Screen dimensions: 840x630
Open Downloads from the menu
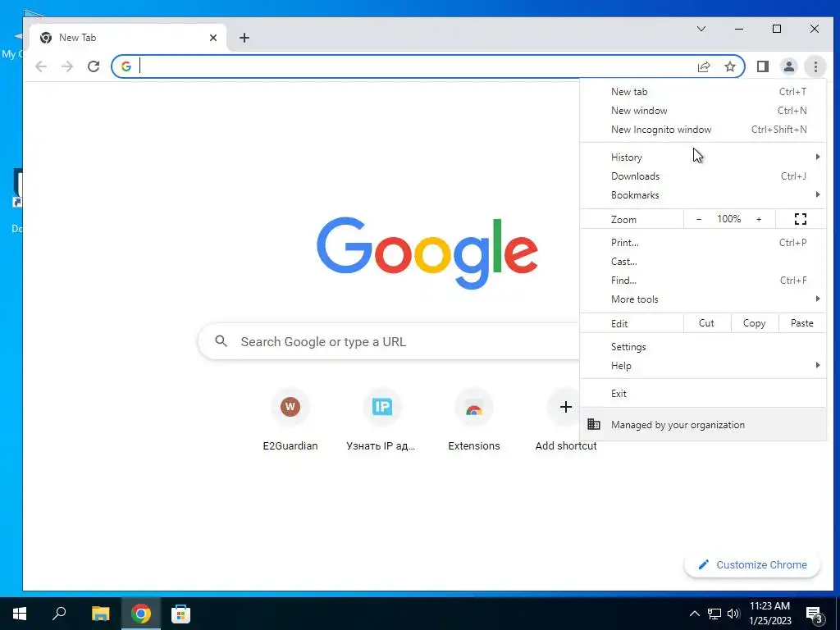tap(703, 176)
